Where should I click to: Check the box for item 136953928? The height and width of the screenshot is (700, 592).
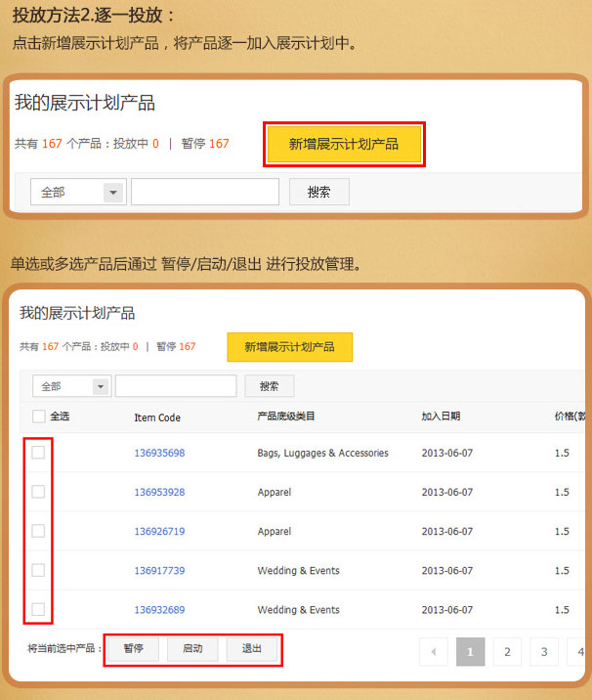(38, 492)
